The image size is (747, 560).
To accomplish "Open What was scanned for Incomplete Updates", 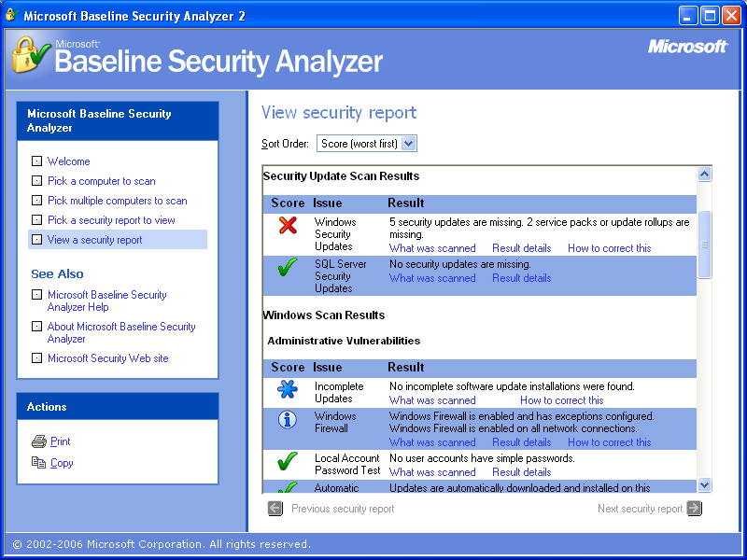I will pos(432,400).
